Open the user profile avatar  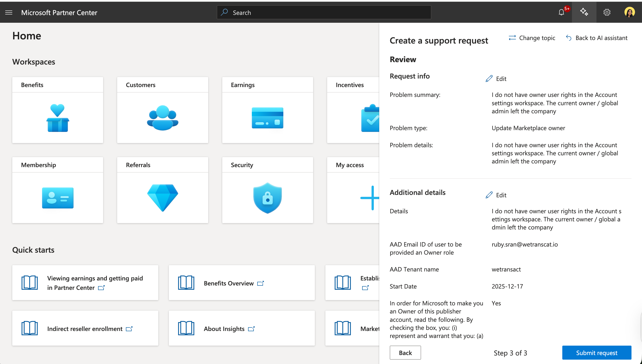630,12
